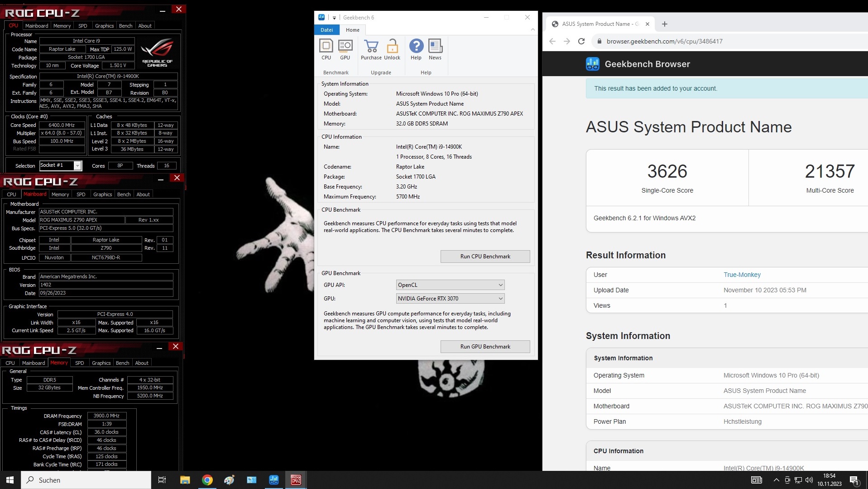Screen dimensions: 868x489
Task: Click the Multi-Core Score value 21357
Action: (x=830, y=171)
